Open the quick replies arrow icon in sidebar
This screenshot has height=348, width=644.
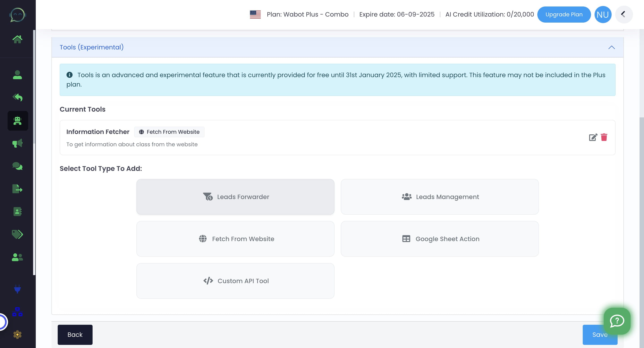click(x=17, y=97)
